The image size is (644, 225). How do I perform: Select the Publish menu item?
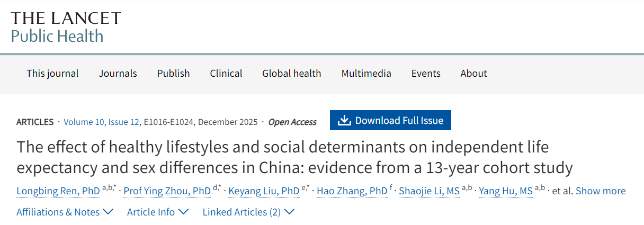coord(173,74)
